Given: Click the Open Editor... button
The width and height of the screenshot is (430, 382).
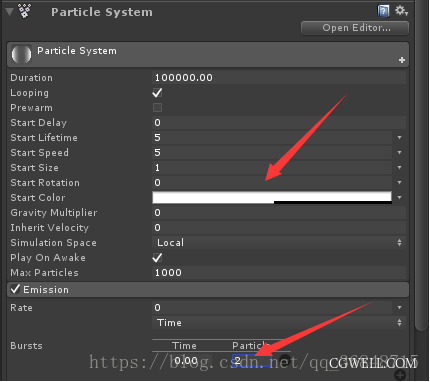Looking at the screenshot, I should tap(355, 28).
